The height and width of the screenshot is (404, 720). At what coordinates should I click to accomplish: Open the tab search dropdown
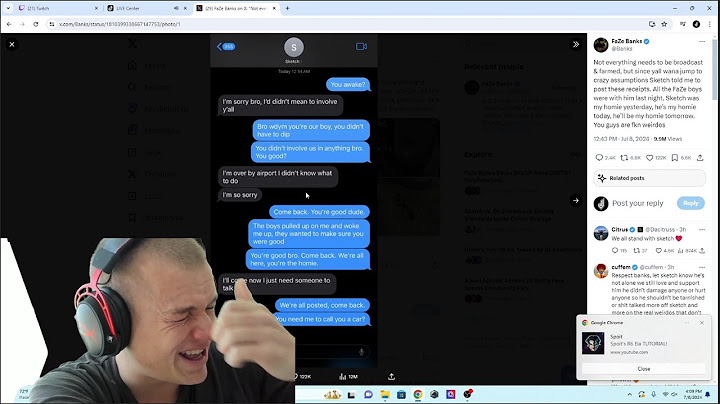8,8
